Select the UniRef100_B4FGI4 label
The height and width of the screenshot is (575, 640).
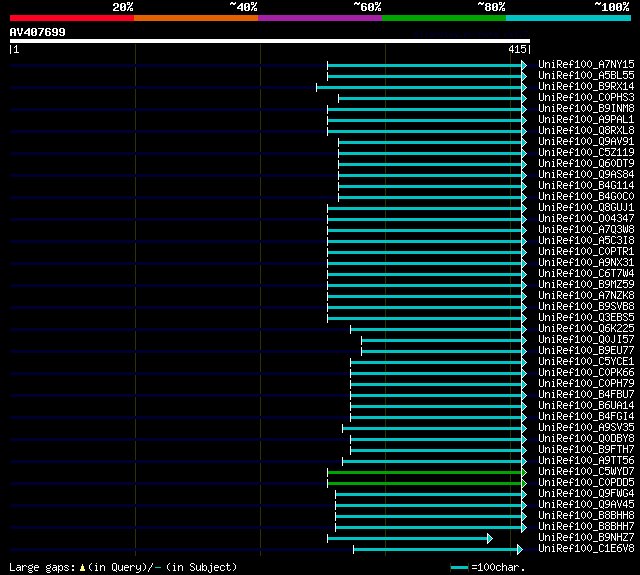click(x=586, y=417)
